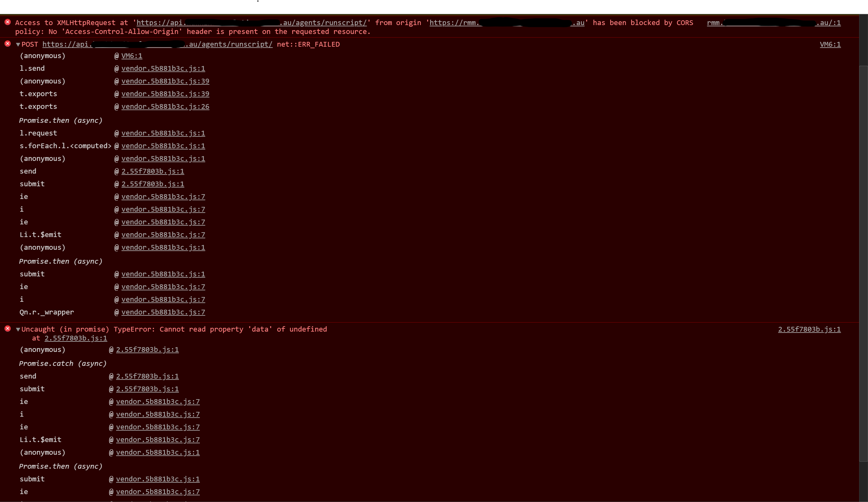Screen dimensions: 868x502
Task: Open vendor.5b881b3c.js:1 for the l.request frame
Action: pyautogui.click(x=163, y=133)
